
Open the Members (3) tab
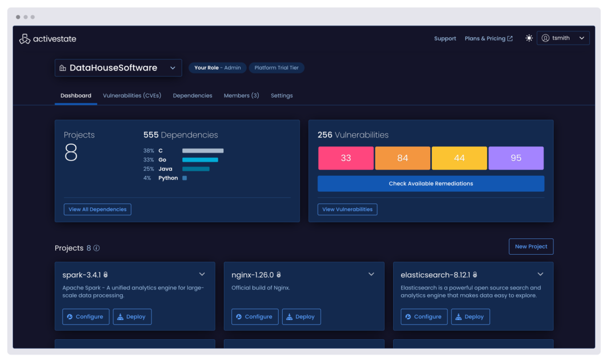[241, 95]
